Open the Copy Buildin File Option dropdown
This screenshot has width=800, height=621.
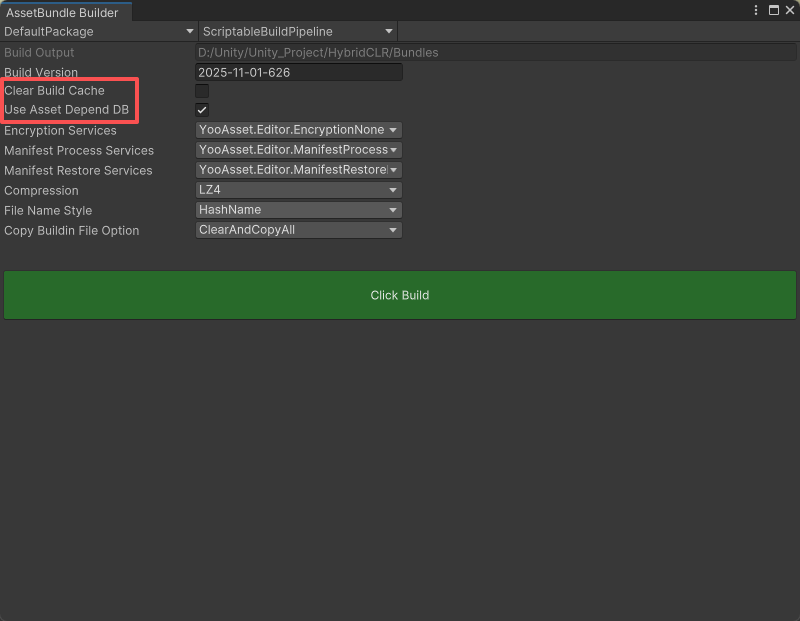tap(299, 230)
